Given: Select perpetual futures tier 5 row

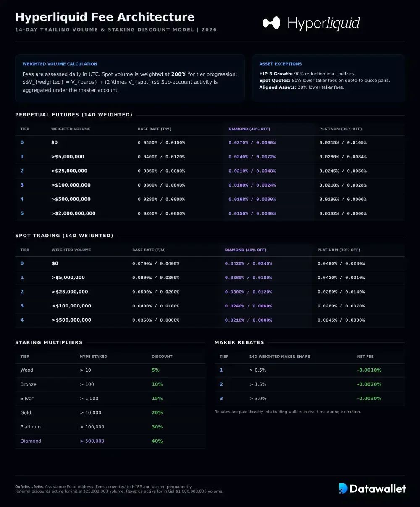Looking at the screenshot, I should (210, 213).
